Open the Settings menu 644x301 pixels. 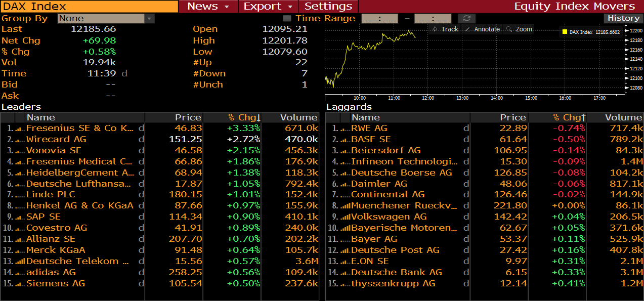tap(328, 7)
